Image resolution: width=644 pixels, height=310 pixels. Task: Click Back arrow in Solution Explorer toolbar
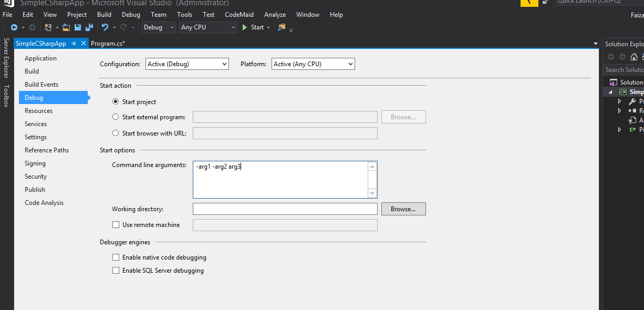[611, 57]
